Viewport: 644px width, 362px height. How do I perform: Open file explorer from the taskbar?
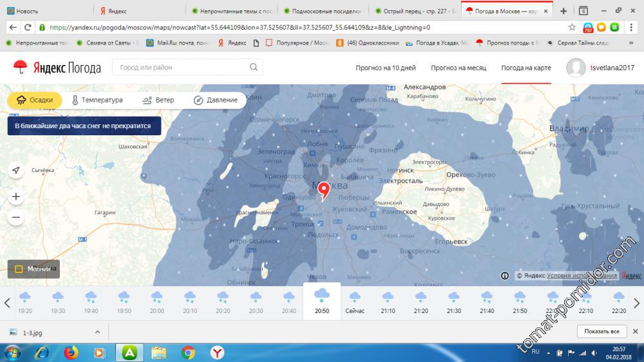(x=158, y=352)
